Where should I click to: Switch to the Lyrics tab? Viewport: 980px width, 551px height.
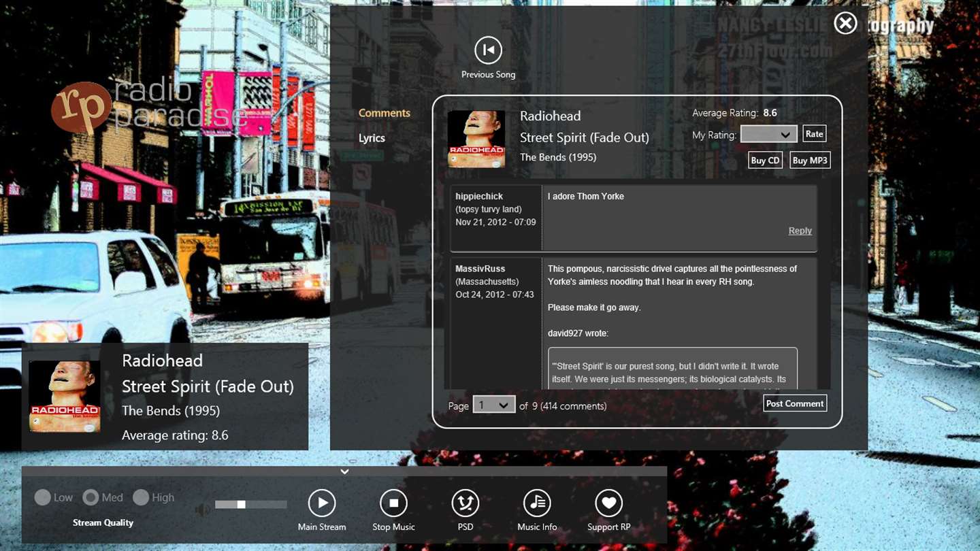coord(372,138)
